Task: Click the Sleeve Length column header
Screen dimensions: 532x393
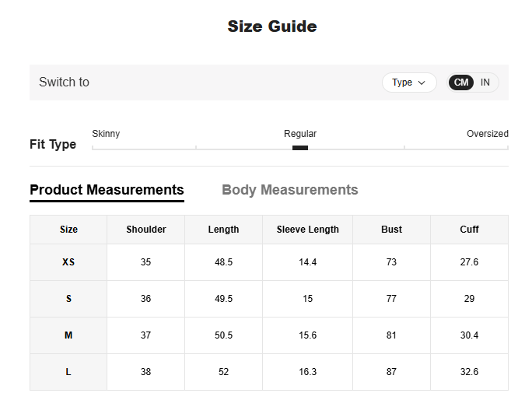Action: (x=307, y=230)
